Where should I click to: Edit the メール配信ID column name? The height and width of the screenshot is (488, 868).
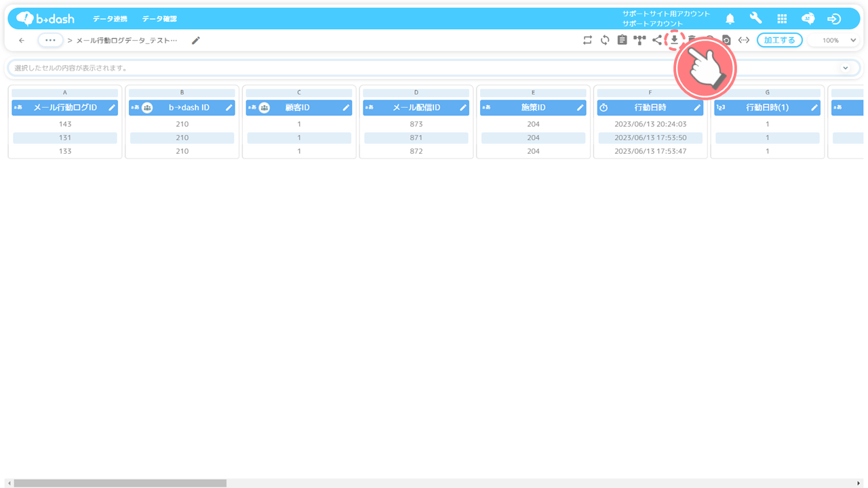pyautogui.click(x=463, y=108)
